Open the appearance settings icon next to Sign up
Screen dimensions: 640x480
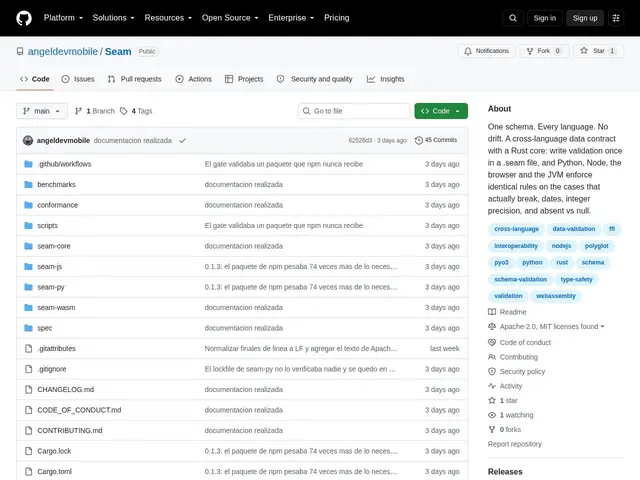click(616, 18)
